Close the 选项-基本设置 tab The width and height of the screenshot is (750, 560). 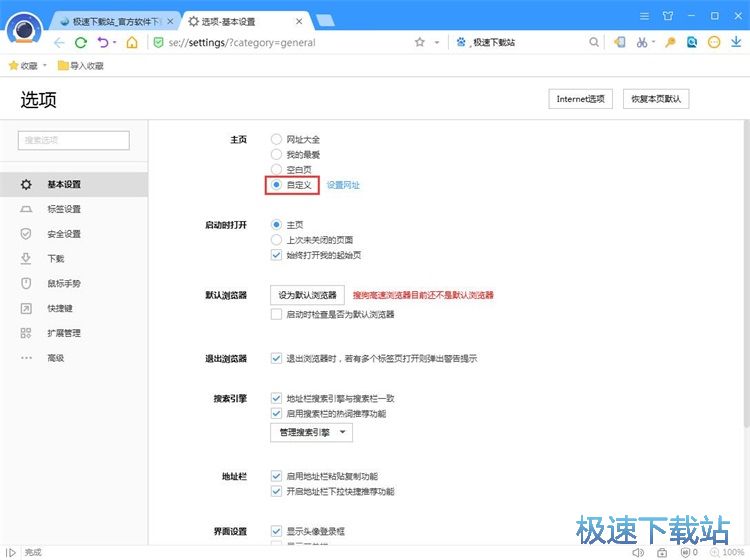pos(299,22)
